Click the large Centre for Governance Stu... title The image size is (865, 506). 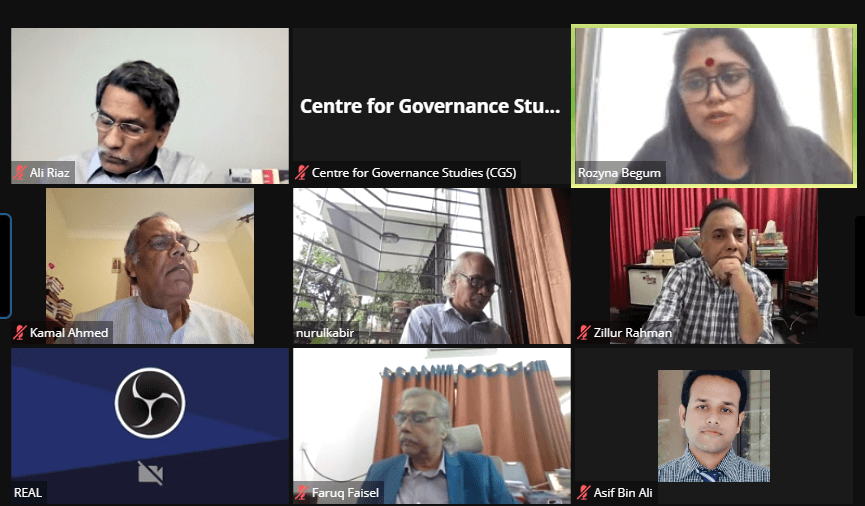[x=430, y=106]
